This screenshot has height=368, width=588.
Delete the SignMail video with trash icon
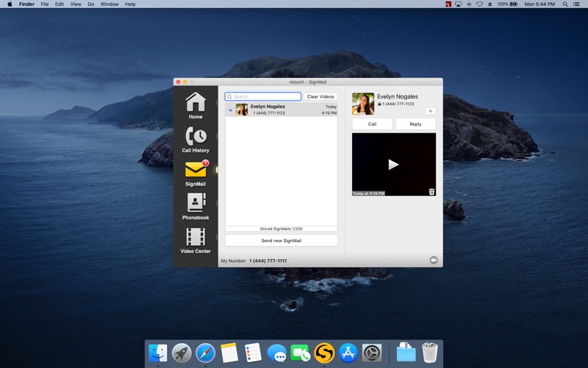click(431, 191)
